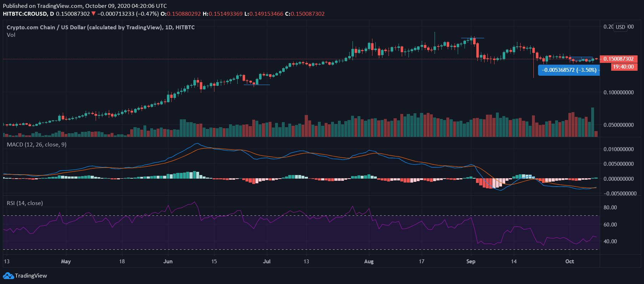
Task: Click the Vol indicator label
Action: tap(11, 35)
